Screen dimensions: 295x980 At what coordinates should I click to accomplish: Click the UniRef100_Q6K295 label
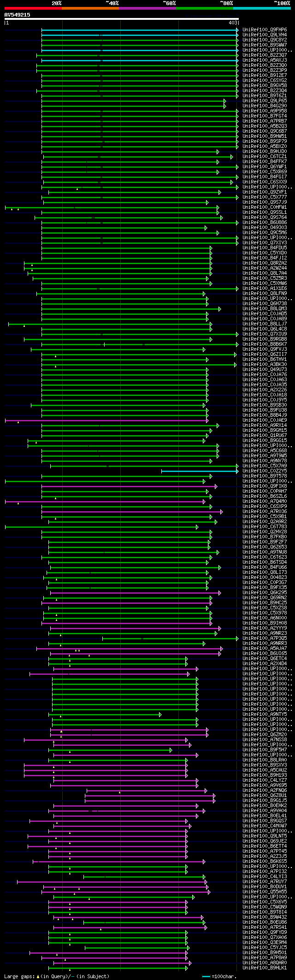[265, 592]
